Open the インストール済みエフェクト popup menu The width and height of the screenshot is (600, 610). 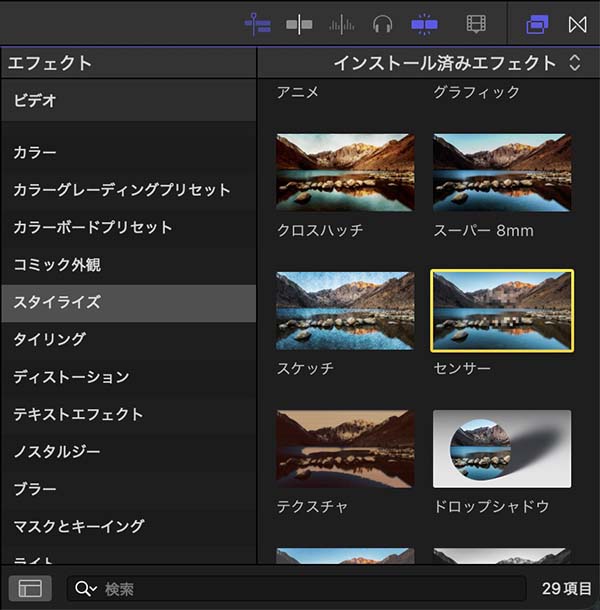click(x=445, y=63)
